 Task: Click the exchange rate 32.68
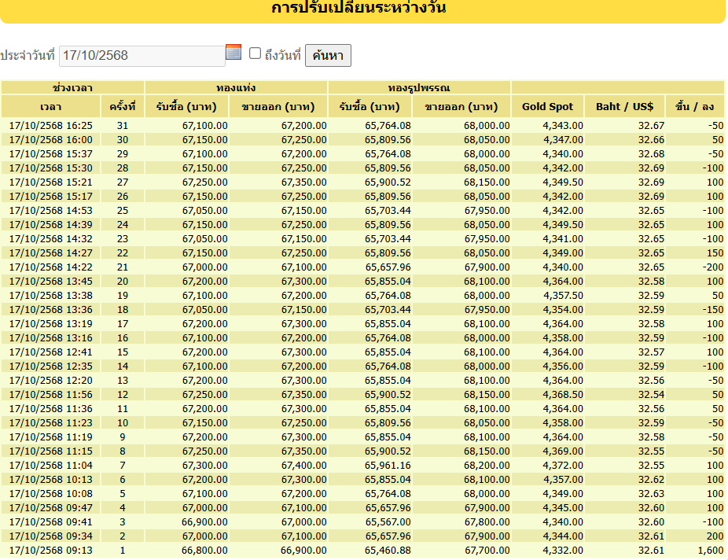pyautogui.click(x=651, y=154)
